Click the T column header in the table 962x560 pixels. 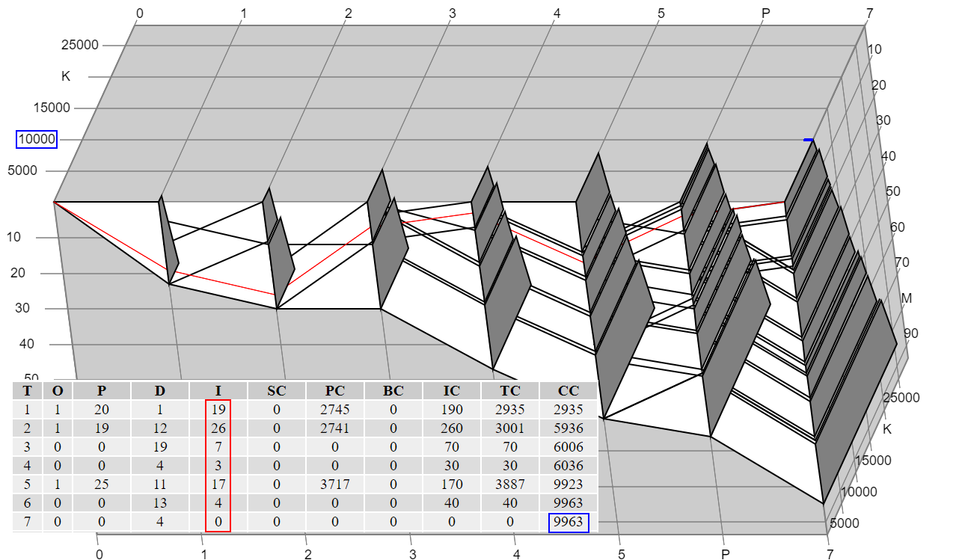(x=27, y=390)
